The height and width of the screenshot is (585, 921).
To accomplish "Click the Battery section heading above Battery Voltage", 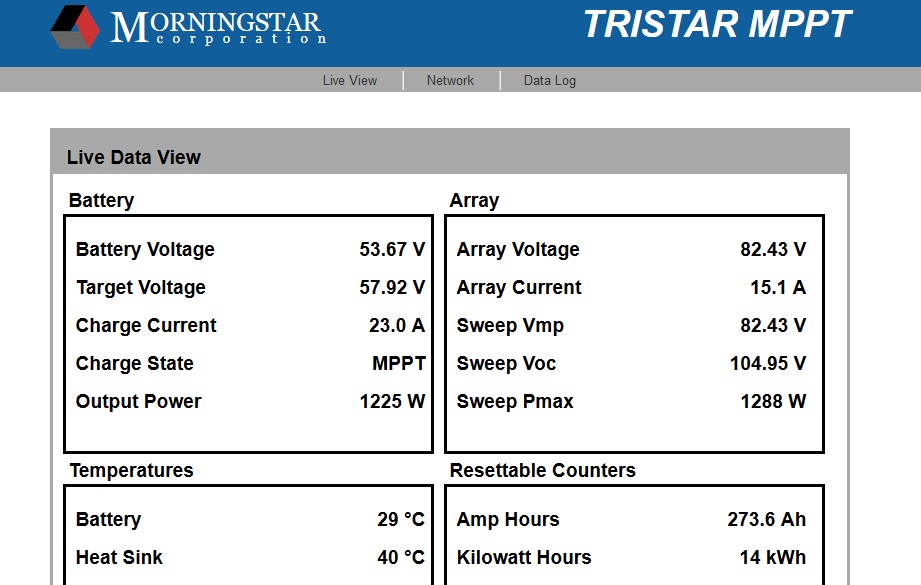I will click(102, 200).
